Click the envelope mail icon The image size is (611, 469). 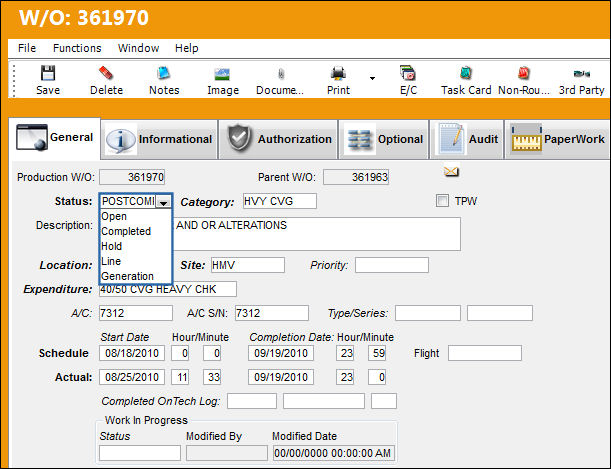451,171
